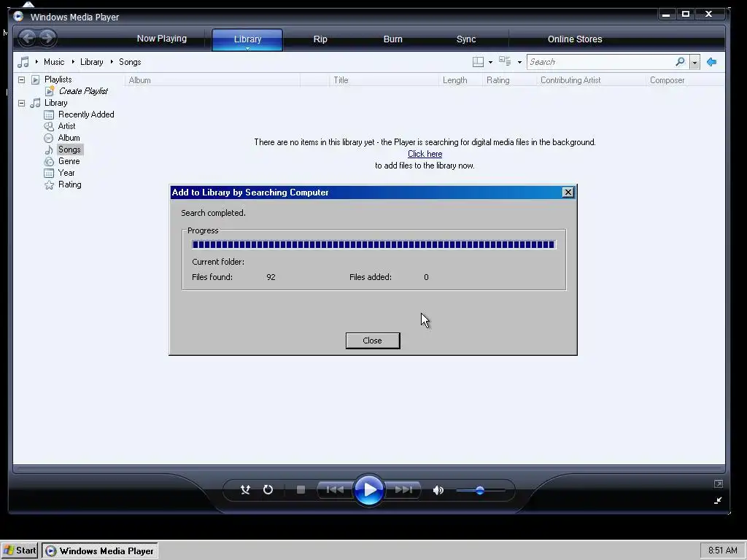This screenshot has width=747, height=560.
Task: Click the Year calendar icon
Action: point(49,173)
